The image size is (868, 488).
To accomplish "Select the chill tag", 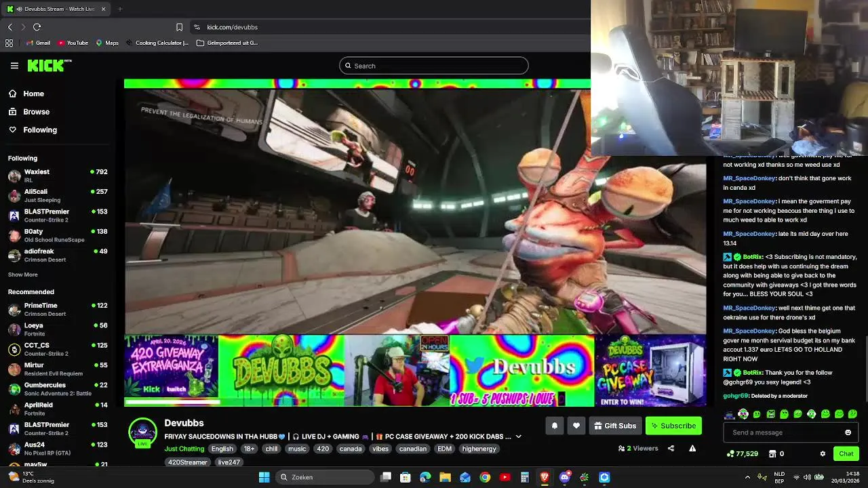I will coord(271,449).
